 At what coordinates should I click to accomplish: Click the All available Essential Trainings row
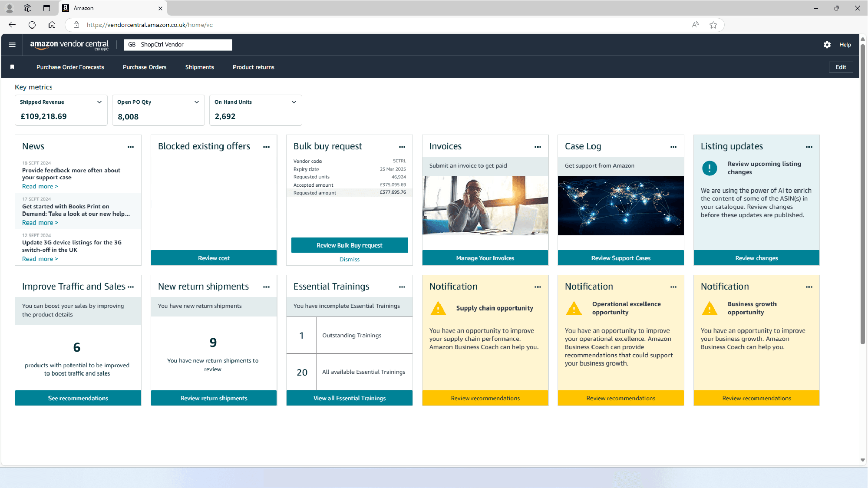click(350, 372)
